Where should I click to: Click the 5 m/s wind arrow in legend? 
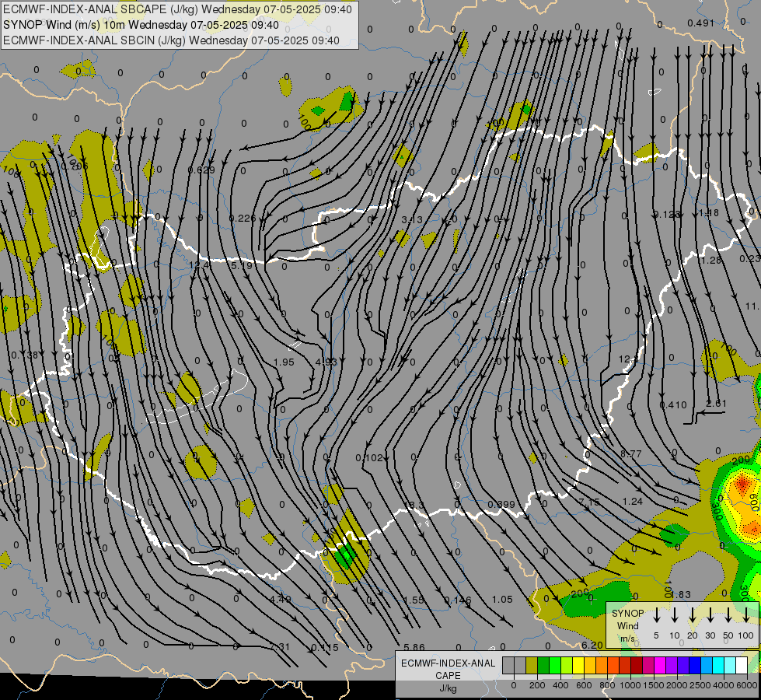point(657,615)
